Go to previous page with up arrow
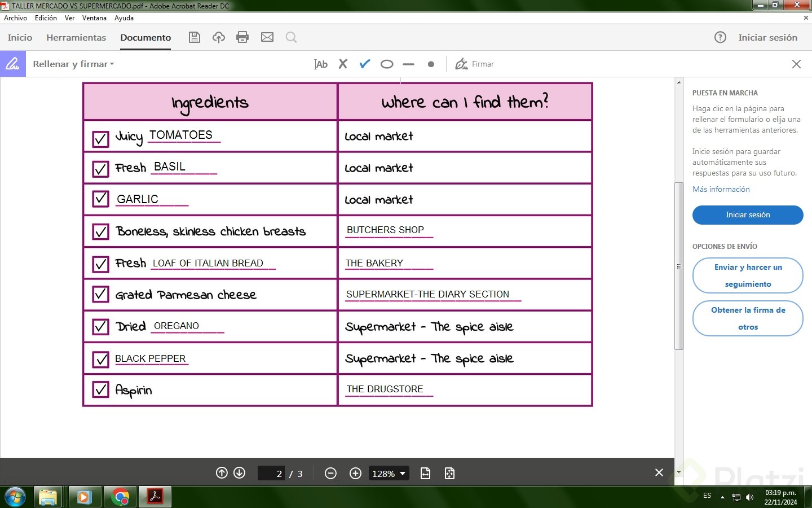This screenshot has width=812, height=508. [x=222, y=473]
